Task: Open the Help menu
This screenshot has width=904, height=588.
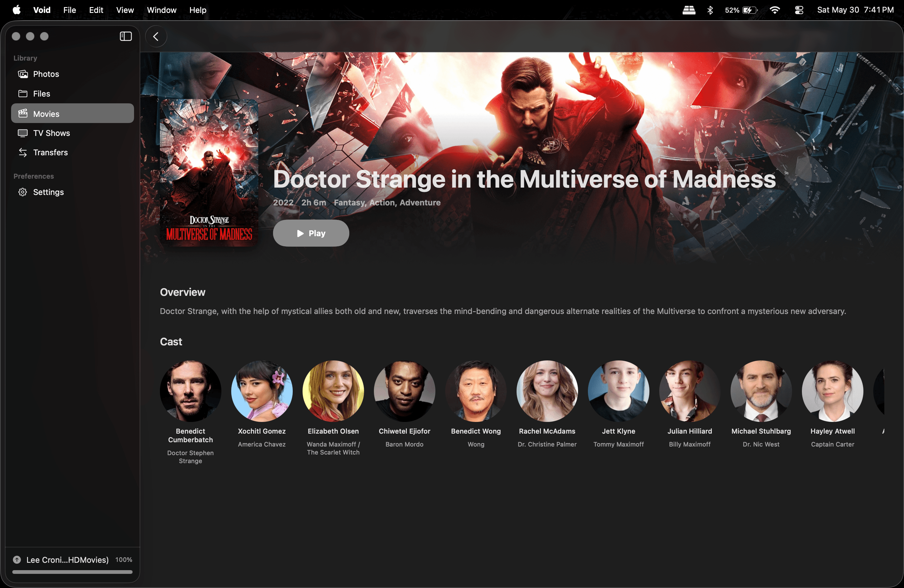Action: pyautogui.click(x=198, y=10)
